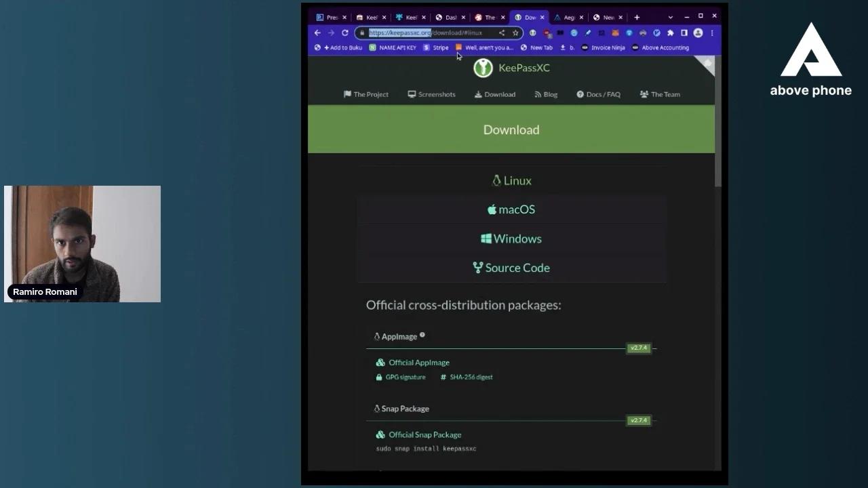868x488 pixels.
Task: Click the Official Snap Package link
Action: click(x=425, y=434)
